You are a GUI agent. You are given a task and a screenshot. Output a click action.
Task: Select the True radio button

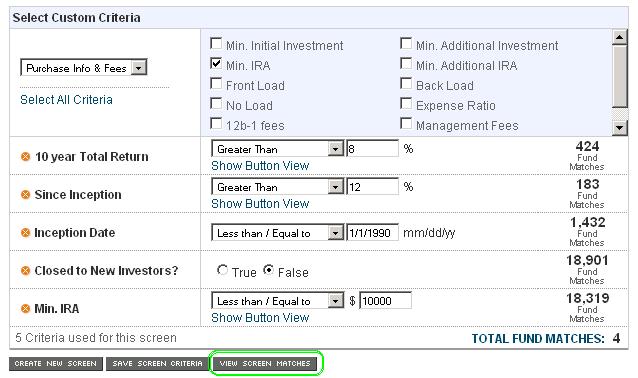[x=222, y=270]
